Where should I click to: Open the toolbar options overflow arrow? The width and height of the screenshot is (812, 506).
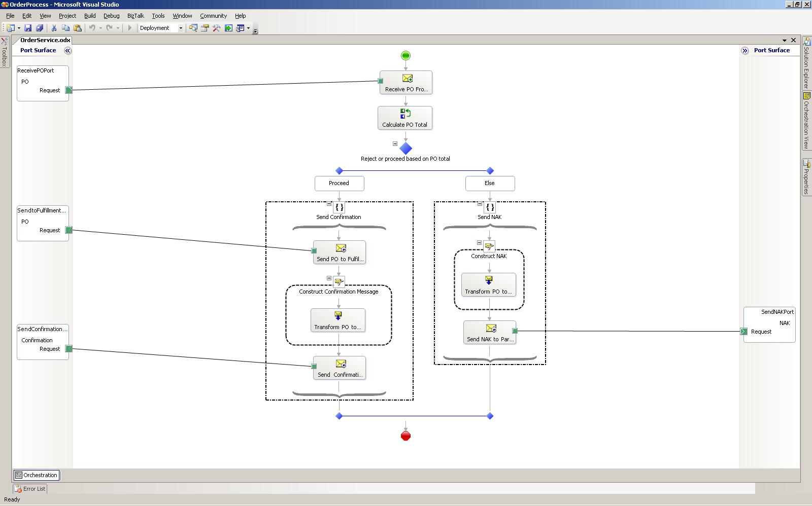pos(255,30)
